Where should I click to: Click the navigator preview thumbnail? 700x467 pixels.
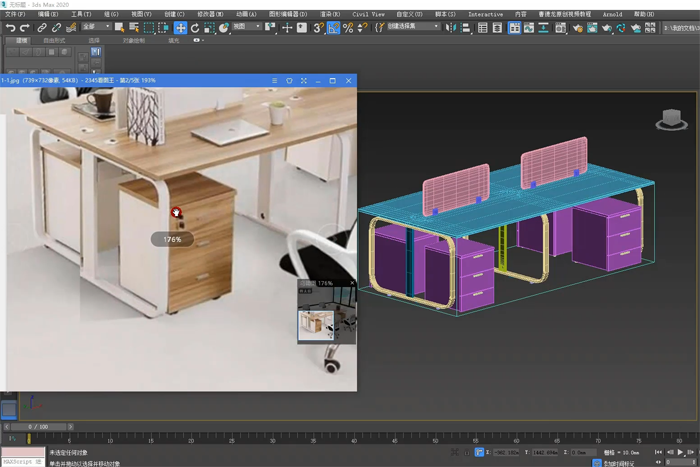click(x=316, y=325)
